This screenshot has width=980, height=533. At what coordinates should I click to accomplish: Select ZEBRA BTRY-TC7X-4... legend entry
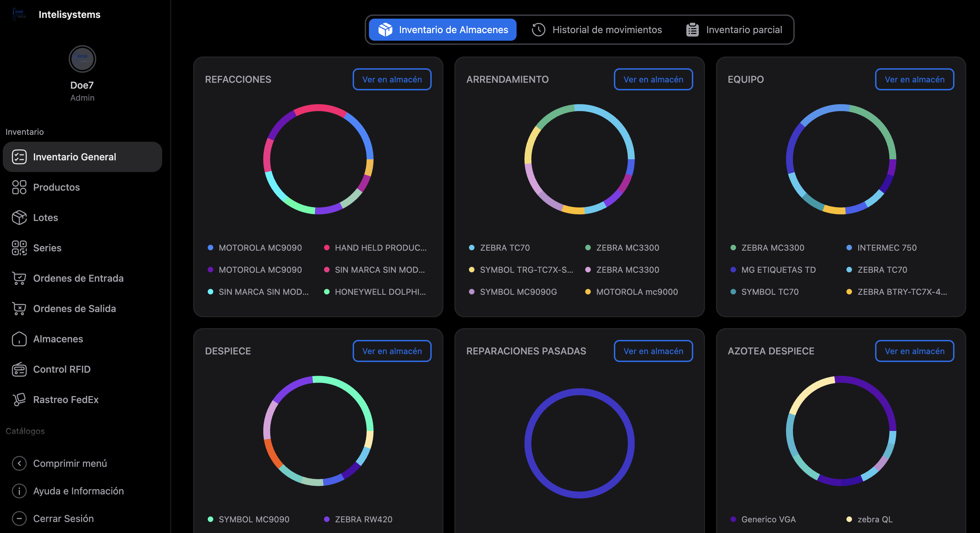pos(897,292)
